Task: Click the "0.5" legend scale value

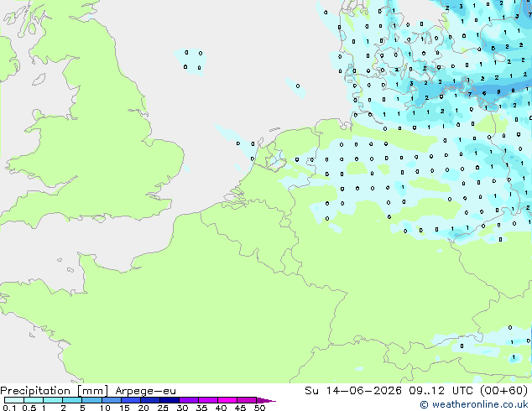Action: [29, 408]
